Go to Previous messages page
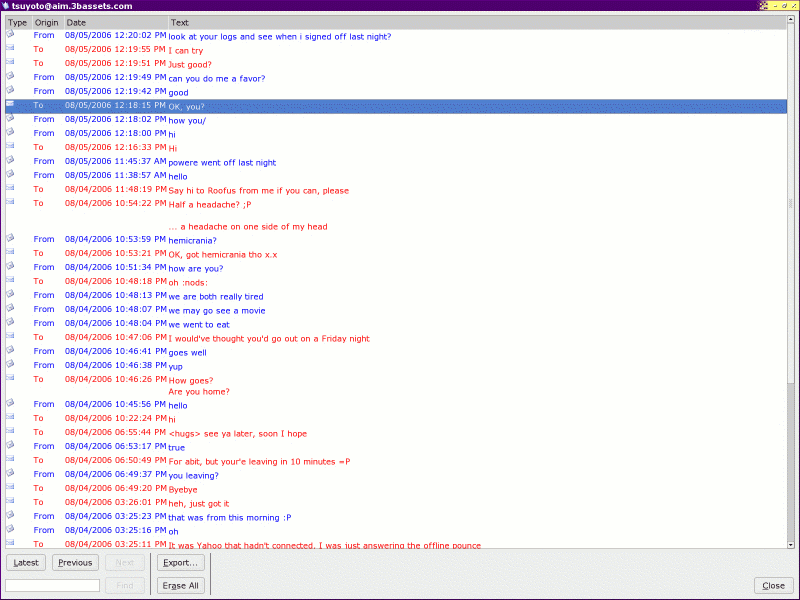Viewport: 800px width, 600px height. pos(75,562)
